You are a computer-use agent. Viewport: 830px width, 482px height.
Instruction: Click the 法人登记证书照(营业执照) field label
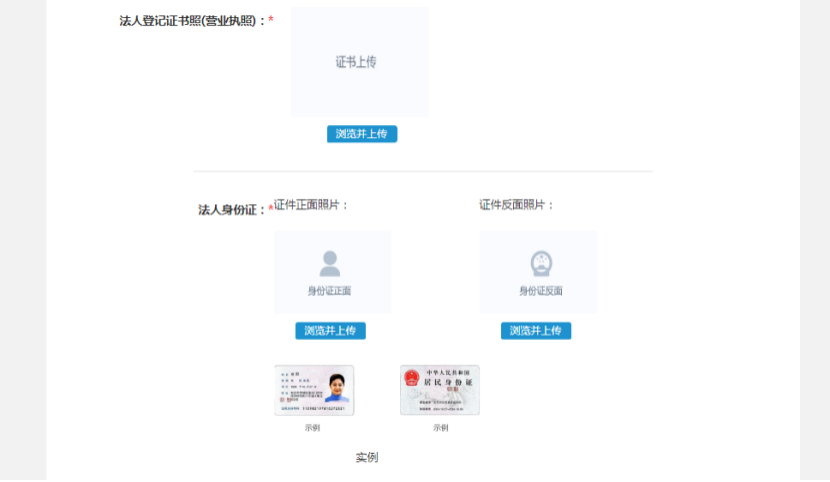click(x=192, y=21)
